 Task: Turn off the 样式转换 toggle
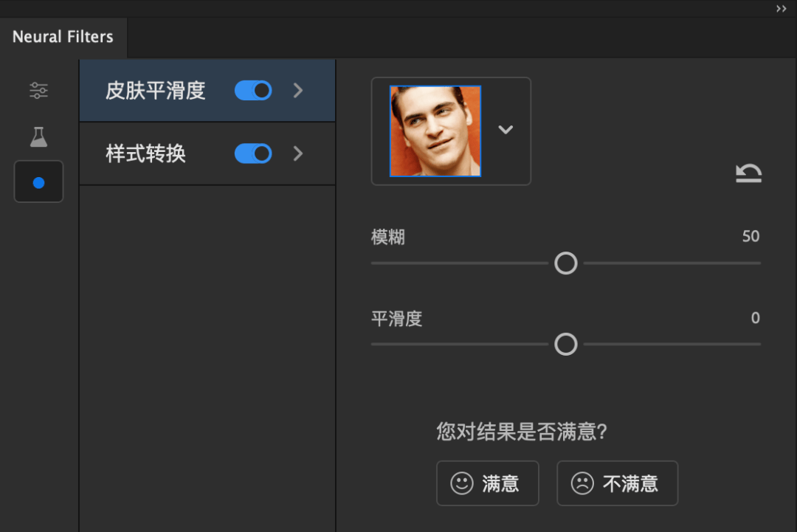tap(253, 153)
